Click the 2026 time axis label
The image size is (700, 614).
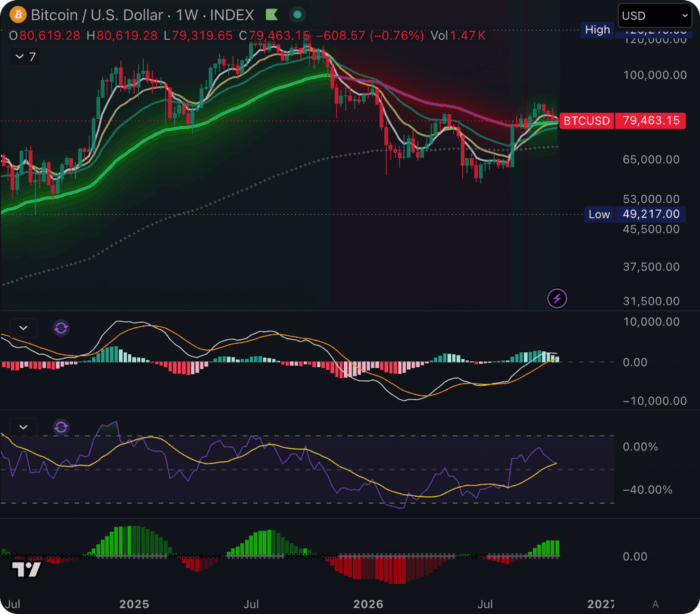tap(368, 604)
